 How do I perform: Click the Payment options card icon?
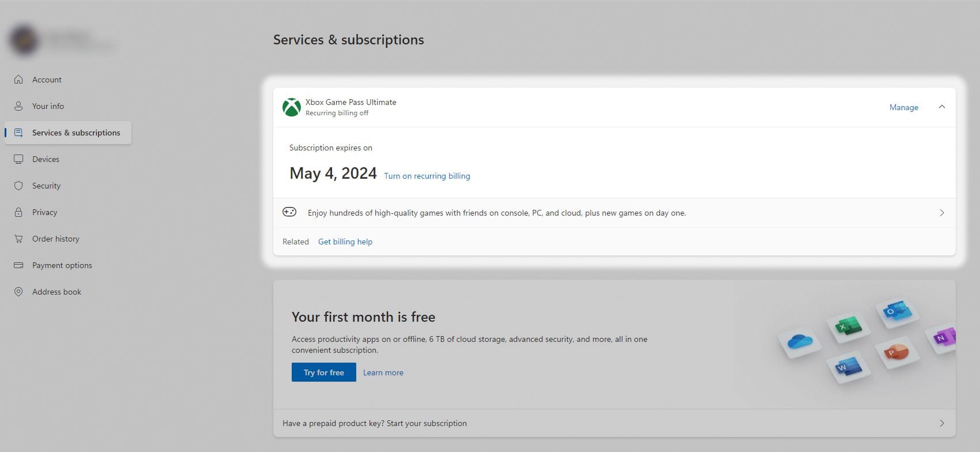point(18,265)
